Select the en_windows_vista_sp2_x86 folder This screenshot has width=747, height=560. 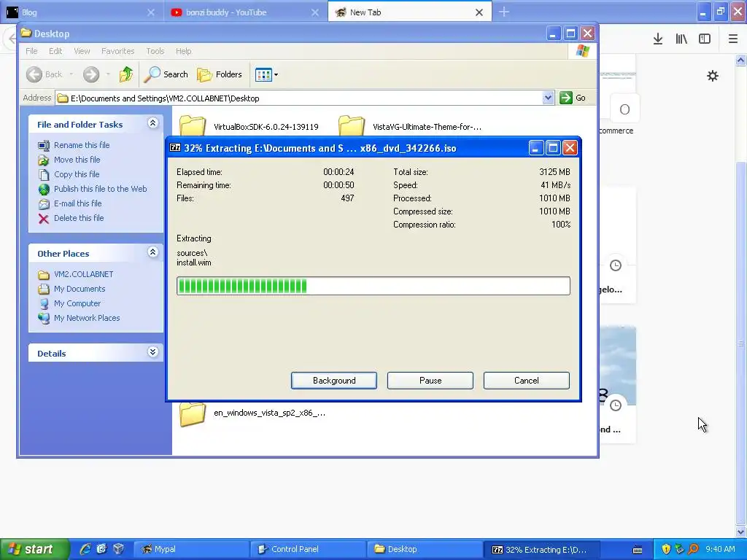coord(252,413)
